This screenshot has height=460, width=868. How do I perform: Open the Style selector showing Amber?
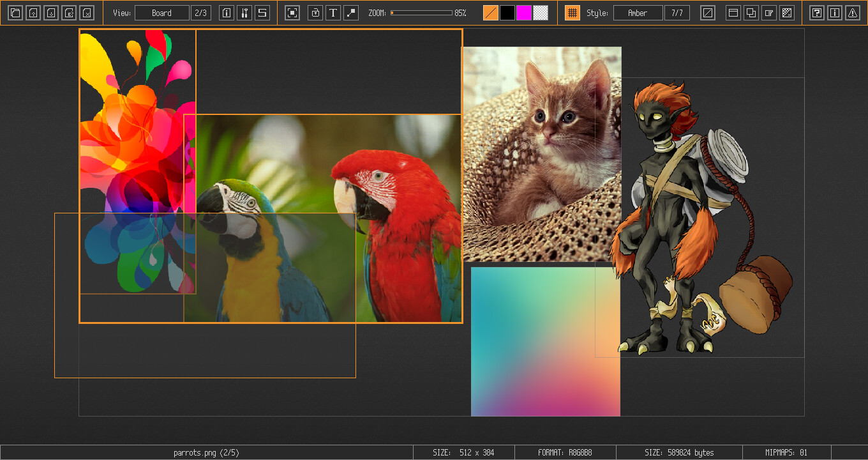click(638, 12)
